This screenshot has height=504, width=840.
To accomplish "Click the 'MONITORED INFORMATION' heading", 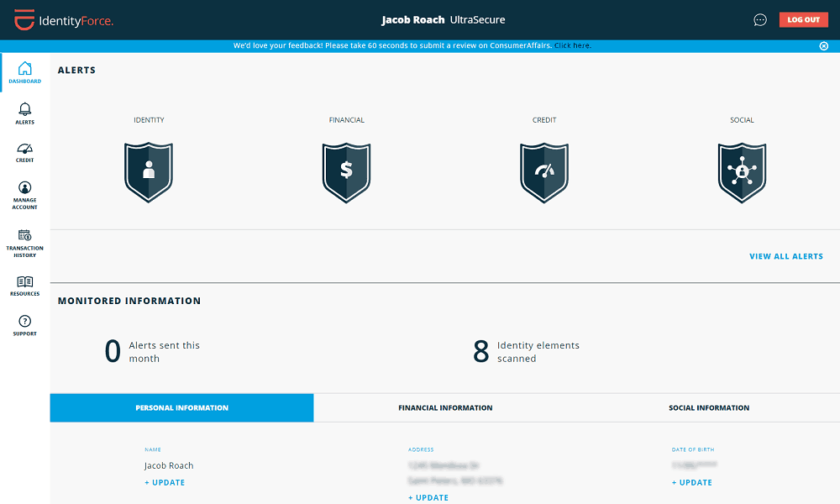I will 129,301.
